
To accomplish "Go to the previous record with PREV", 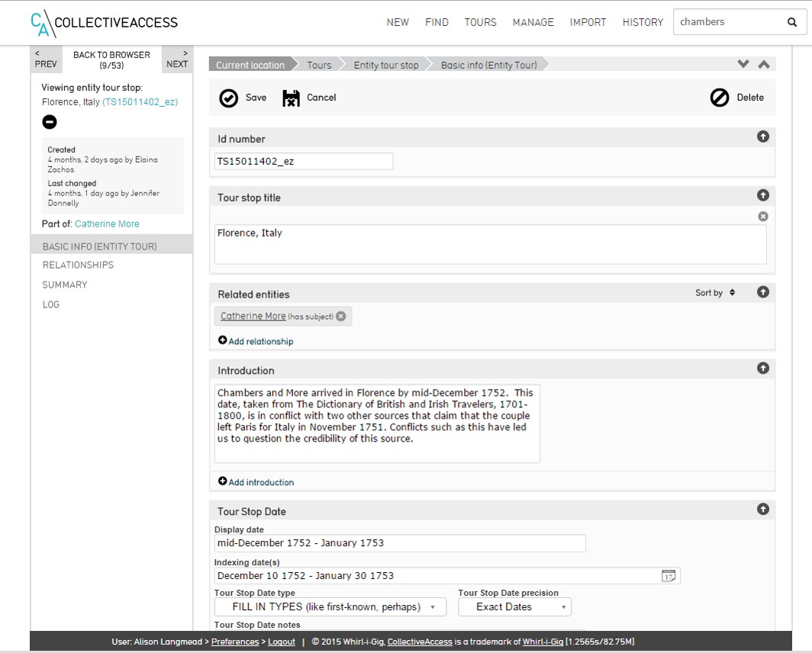I will point(46,59).
